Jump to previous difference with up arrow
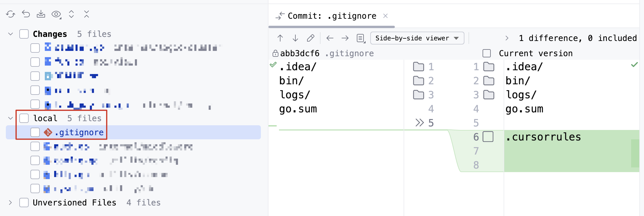 tap(280, 38)
